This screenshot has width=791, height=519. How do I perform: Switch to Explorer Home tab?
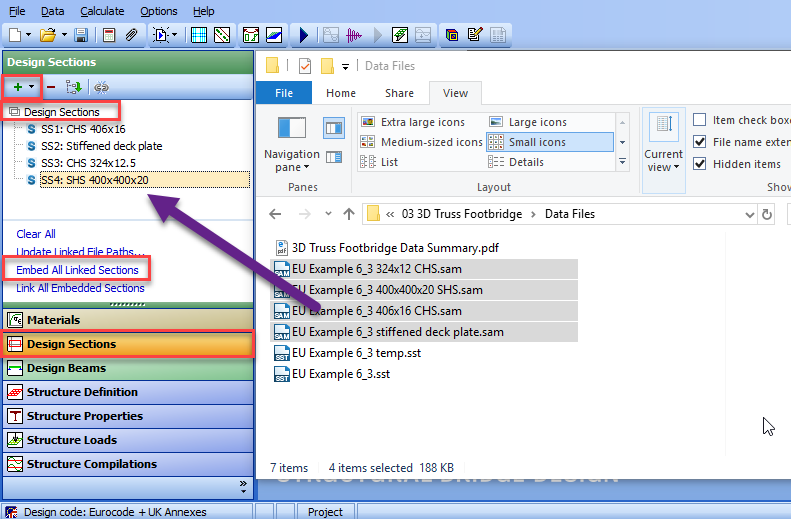click(x=341, y=93)
